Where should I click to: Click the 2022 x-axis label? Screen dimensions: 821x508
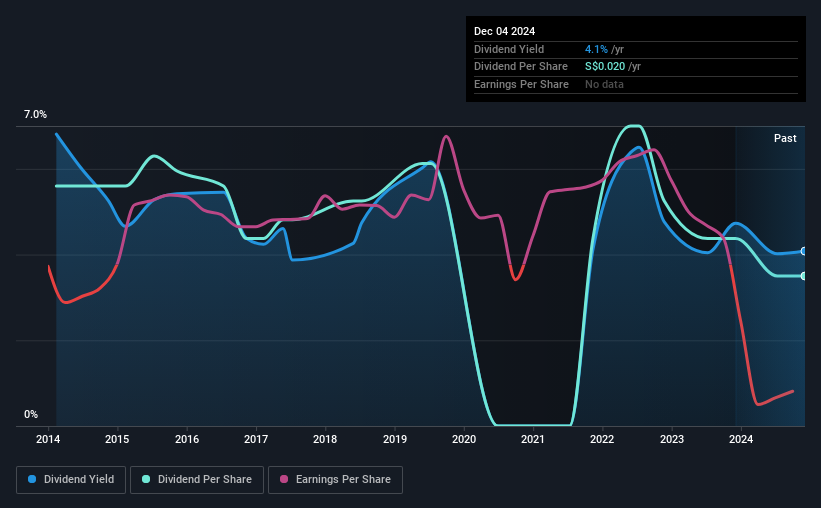click(602, 439)
